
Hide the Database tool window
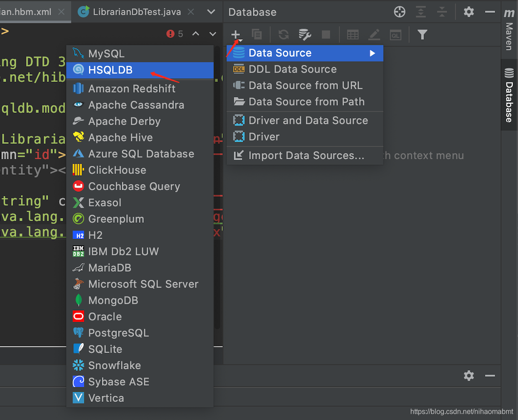click(490, 12)
